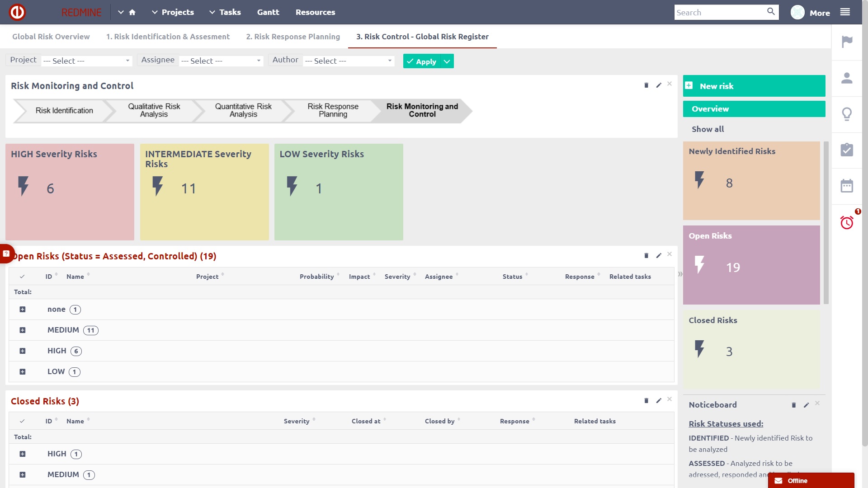Open the Gantt menu in the top bar
The image size is (868, 488).
[x=268, y=12]
